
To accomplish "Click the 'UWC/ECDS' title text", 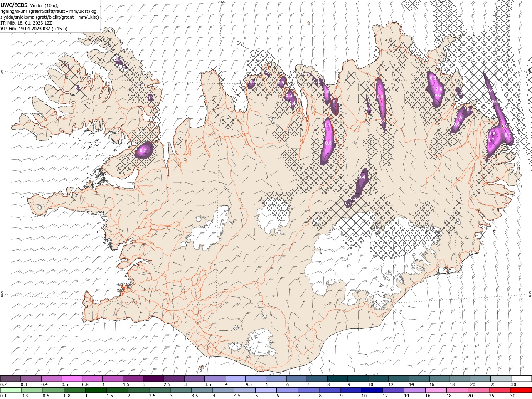I will [14, 5].
